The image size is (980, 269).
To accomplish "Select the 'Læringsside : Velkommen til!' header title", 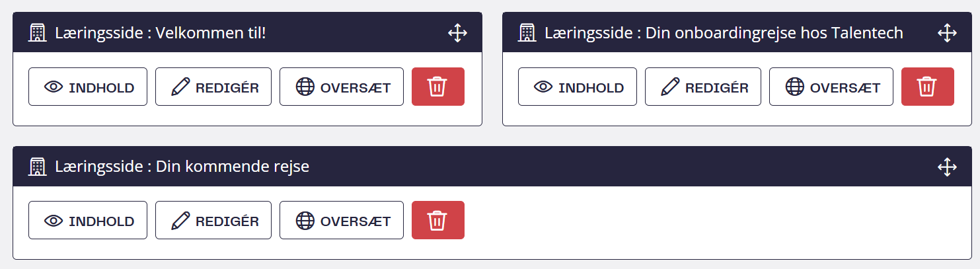I will (161, 33).
